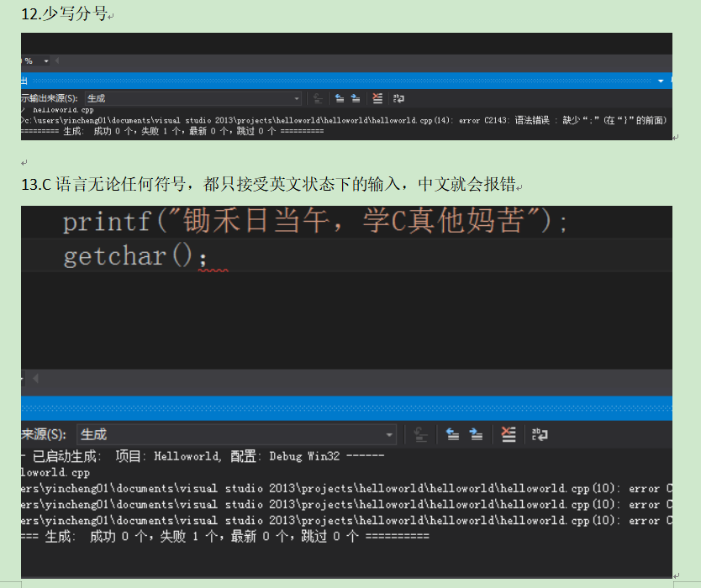Screen dimensions: 701x588
Task: Click the error C2143 syntax error line
Action: point(336,119)
